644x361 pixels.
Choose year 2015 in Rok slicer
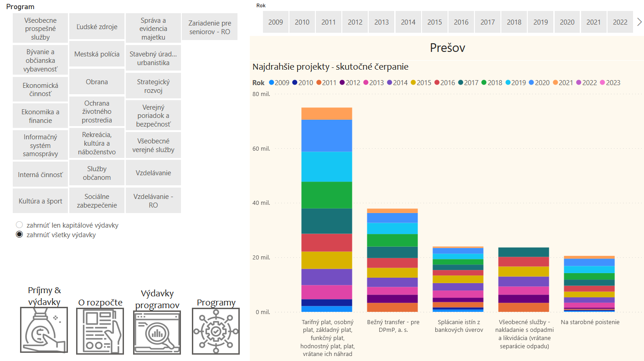434,22
